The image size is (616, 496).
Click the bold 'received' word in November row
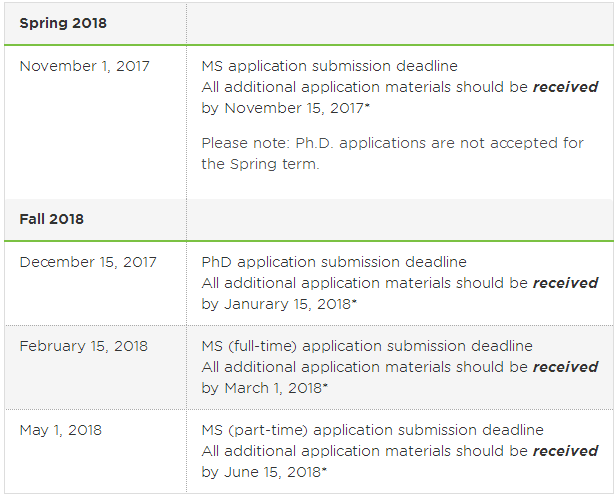pyautogui.click(x=565, y=87)
